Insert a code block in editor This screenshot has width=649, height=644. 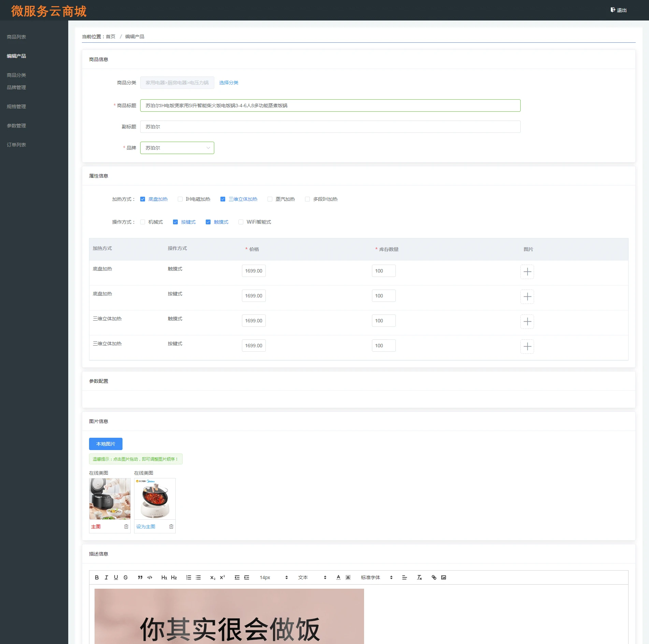click(150, 577)
